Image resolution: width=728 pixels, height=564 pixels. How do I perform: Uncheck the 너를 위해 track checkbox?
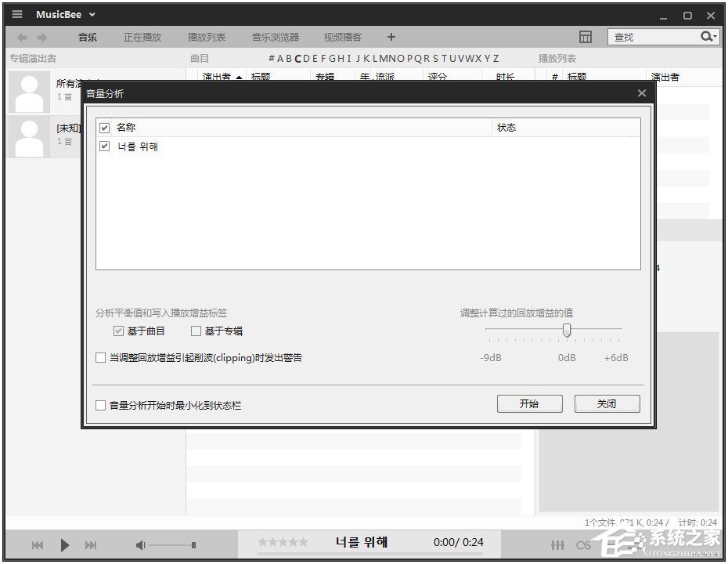tap(105, 146)
